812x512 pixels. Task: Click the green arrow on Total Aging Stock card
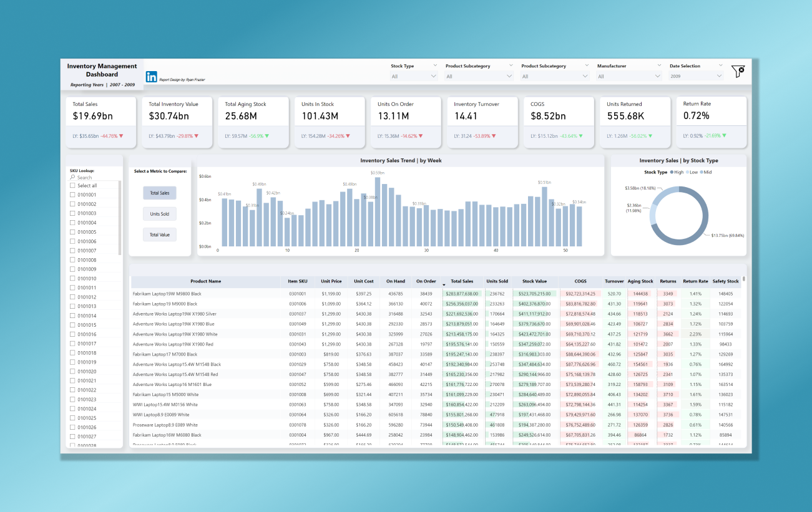click(267, 135)
